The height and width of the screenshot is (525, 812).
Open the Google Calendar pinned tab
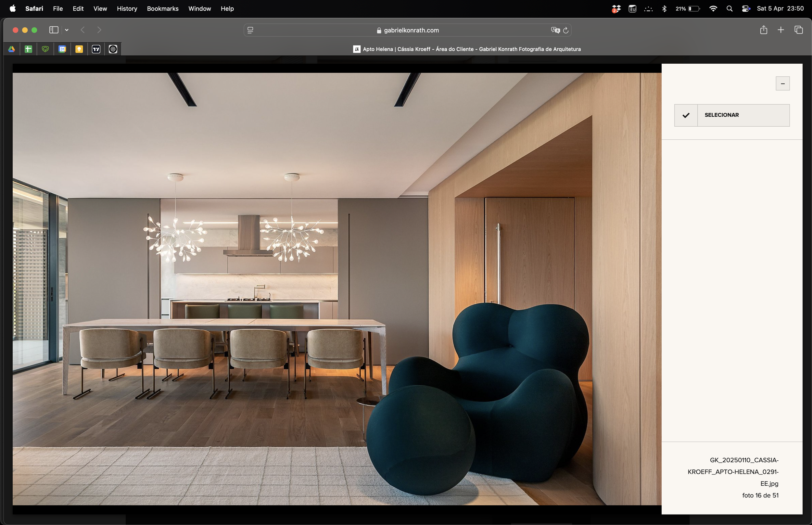(x=62, y=49)
